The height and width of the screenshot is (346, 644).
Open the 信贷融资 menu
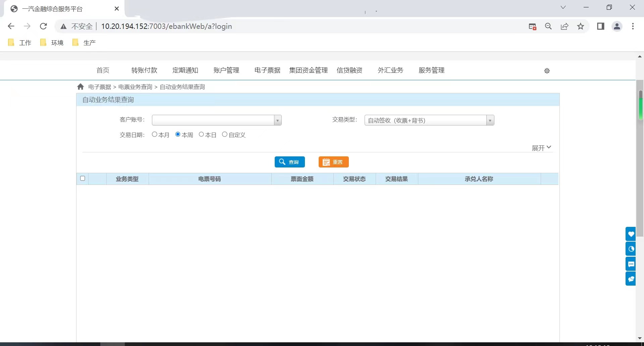pyautogui.click(x=350, y=70)
